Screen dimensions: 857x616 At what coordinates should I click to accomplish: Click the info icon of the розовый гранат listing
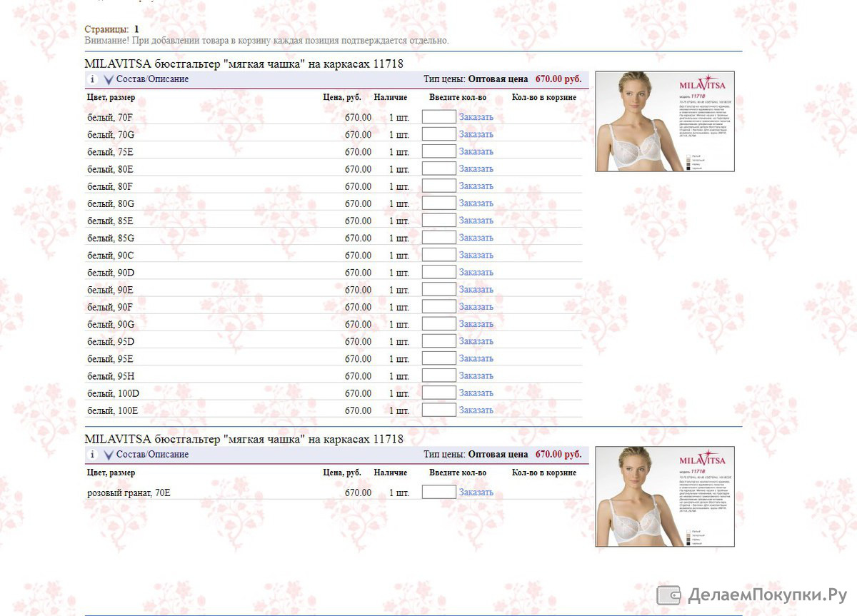tap(92, 455)
